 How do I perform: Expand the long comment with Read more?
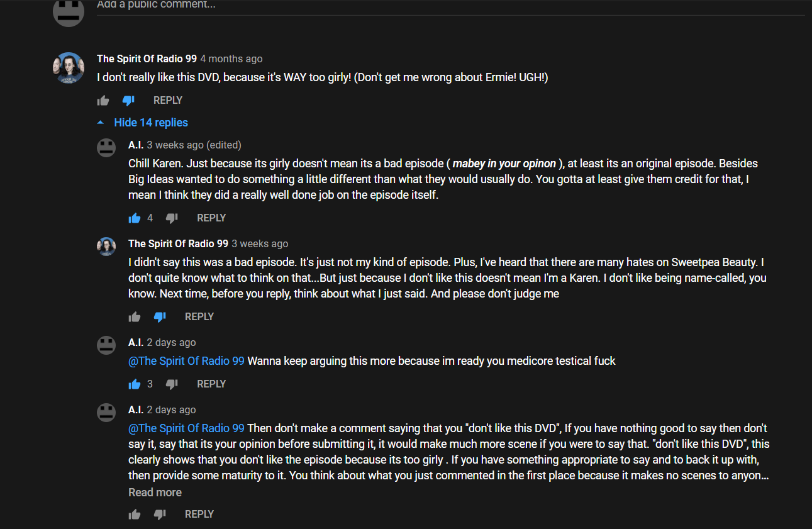pos(155,493)
